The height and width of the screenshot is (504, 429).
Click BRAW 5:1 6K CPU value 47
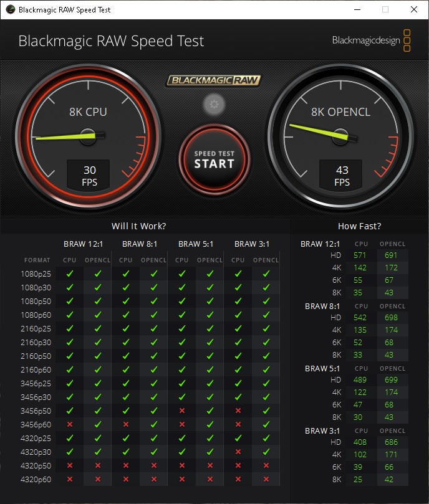(x=358, y=405)
